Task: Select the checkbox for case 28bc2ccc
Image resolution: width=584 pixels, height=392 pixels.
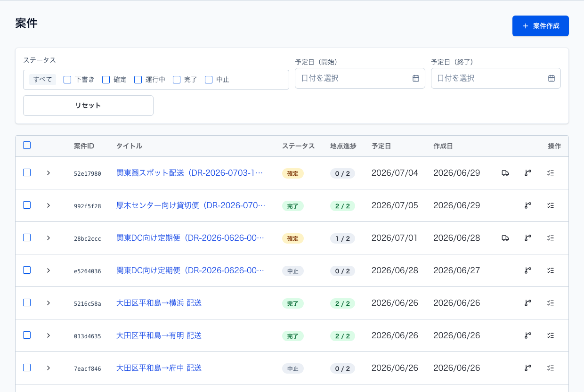Action: [27, 237]
